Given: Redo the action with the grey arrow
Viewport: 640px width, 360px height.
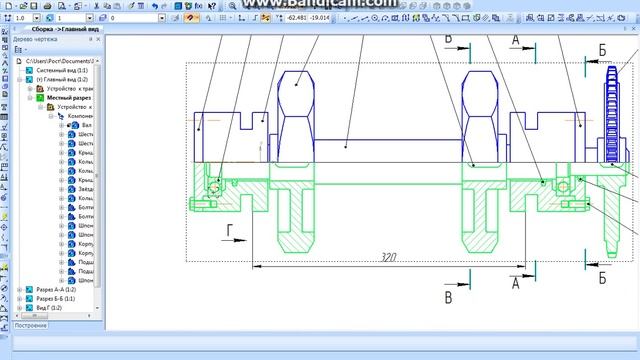Looking at the screenshot, I should 164,6.
